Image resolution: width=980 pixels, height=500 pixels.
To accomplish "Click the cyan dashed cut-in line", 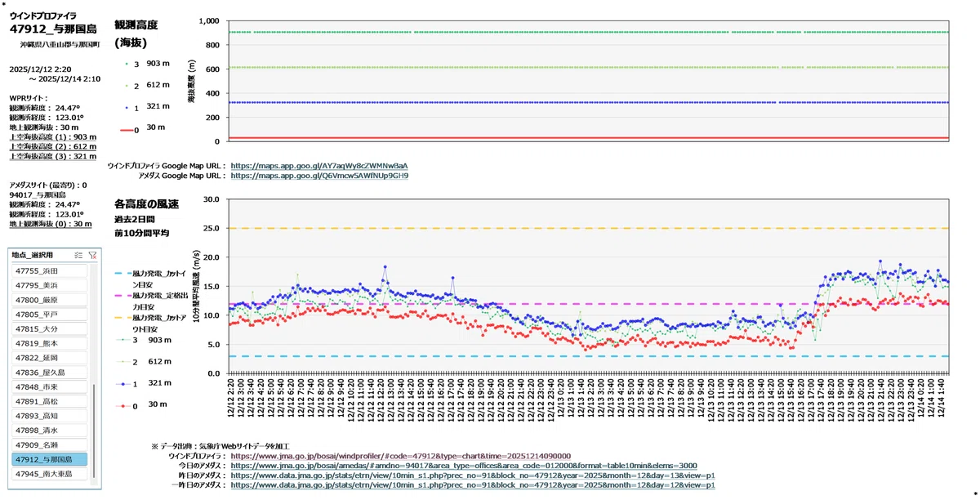I will (590, 356).
